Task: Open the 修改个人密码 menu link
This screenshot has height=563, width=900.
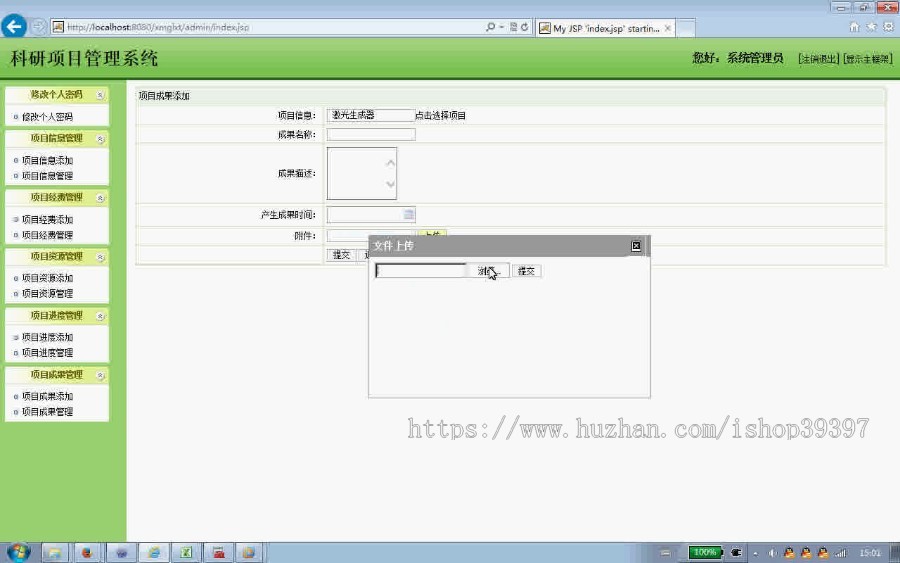Action: (x=47, y=117)
